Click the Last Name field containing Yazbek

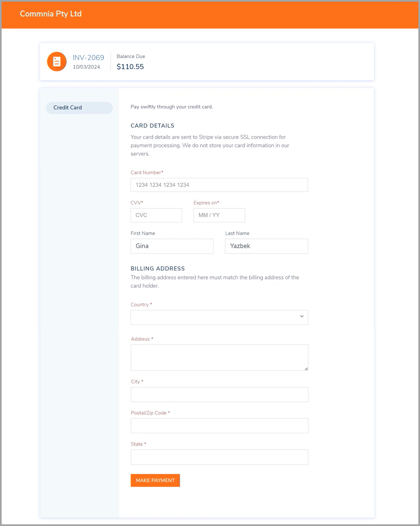(x=266, y=246)
